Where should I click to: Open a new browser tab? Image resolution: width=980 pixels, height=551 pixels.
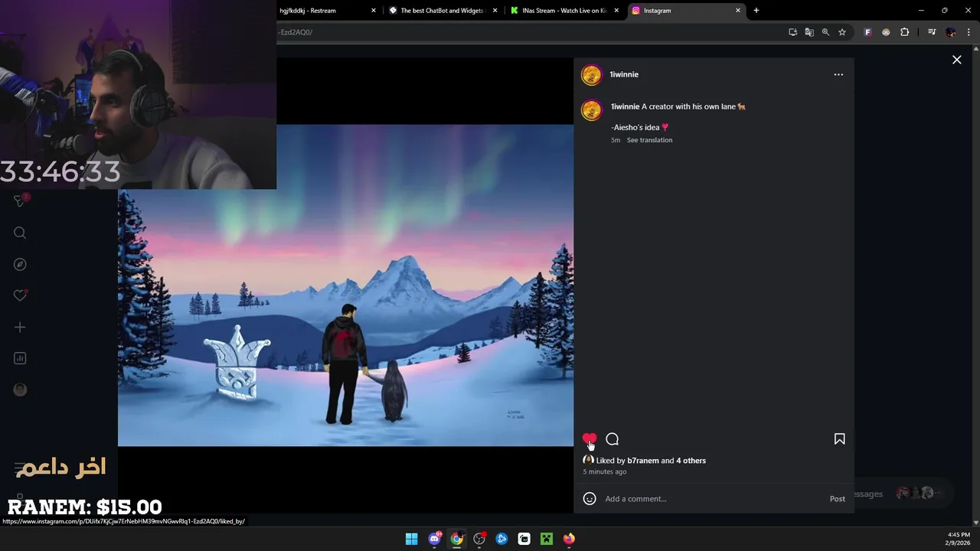pyautogui.click(x=756, y=11)
